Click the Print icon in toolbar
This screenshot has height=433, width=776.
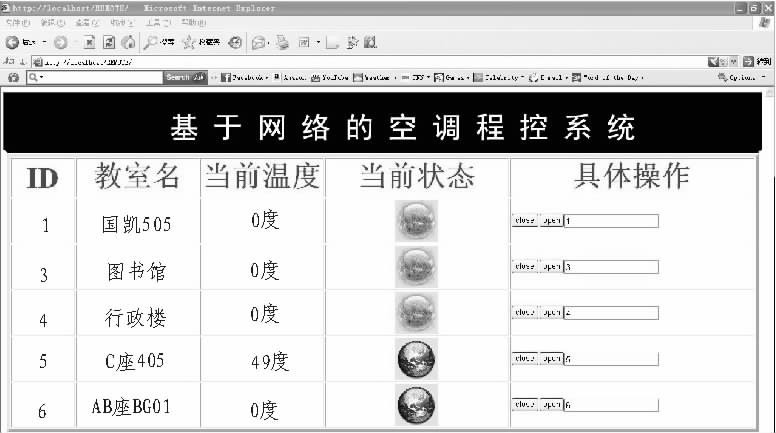click(x=283, y=43)
